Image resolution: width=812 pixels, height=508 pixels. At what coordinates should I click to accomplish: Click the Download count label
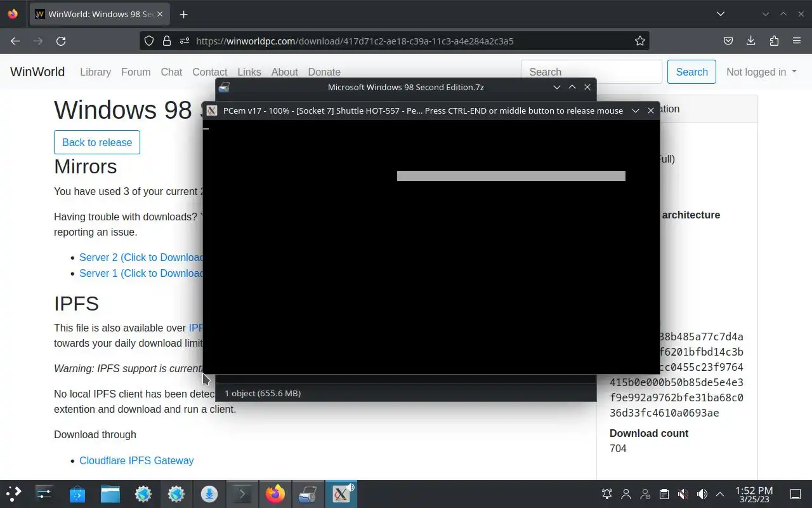point(649,433)
